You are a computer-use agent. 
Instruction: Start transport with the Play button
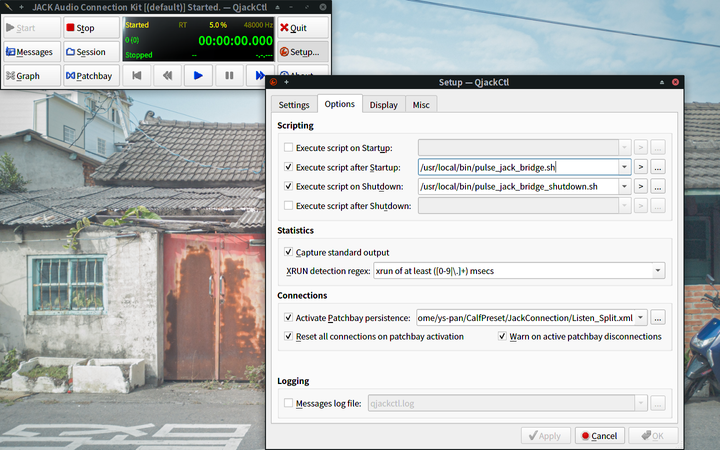(x=198, y=76)
